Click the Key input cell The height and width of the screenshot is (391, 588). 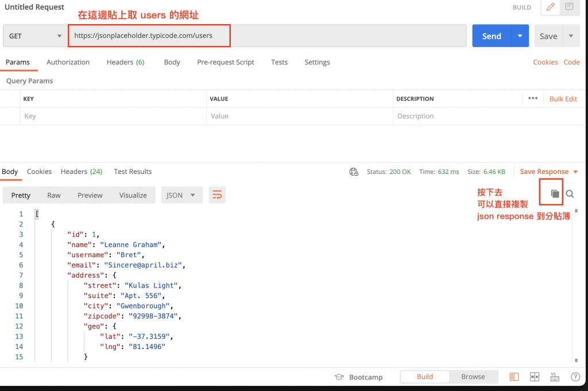pyautogui.click(x=113, y=116)
